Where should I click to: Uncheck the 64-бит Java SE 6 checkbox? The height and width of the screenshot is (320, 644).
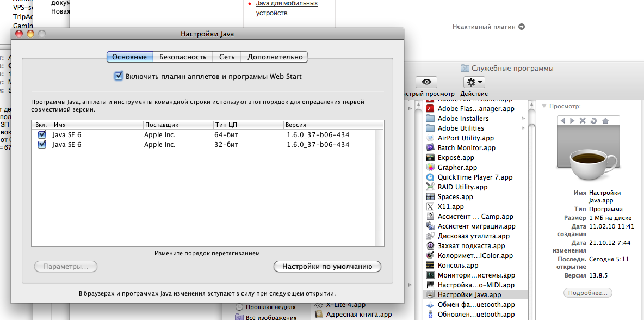click(42, 135)
